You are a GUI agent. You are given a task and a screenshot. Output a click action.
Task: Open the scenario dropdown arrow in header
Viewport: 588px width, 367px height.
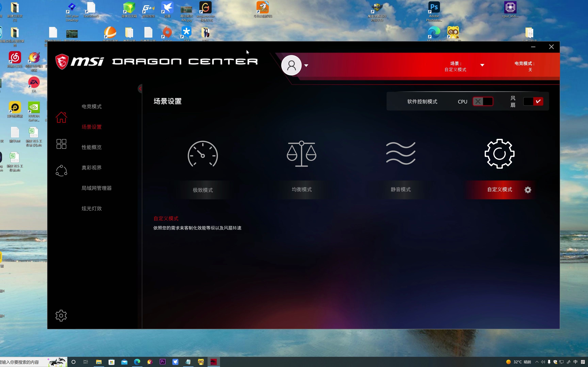point(482,65)
